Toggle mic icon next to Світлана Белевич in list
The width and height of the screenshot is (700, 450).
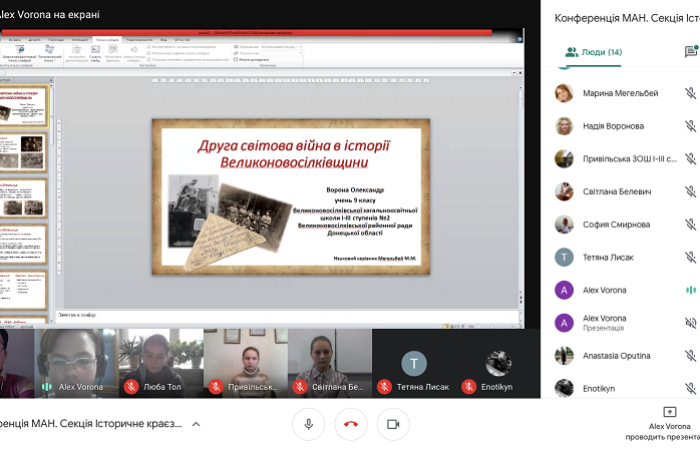pyautogui.click(x=690, y=191)
